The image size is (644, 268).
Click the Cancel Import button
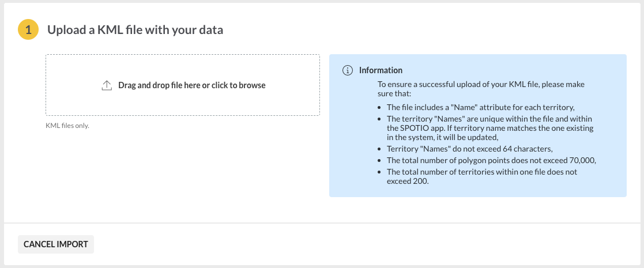coord(56,244)
